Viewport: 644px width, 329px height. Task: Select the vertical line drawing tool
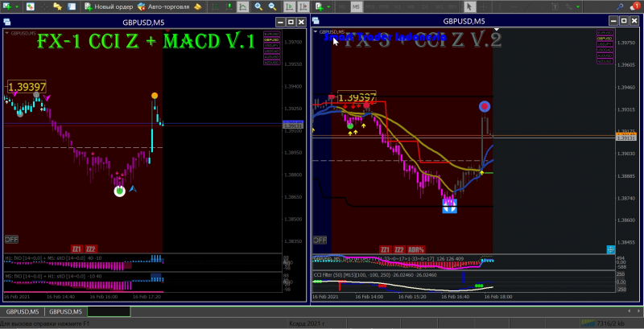[499, 6]
